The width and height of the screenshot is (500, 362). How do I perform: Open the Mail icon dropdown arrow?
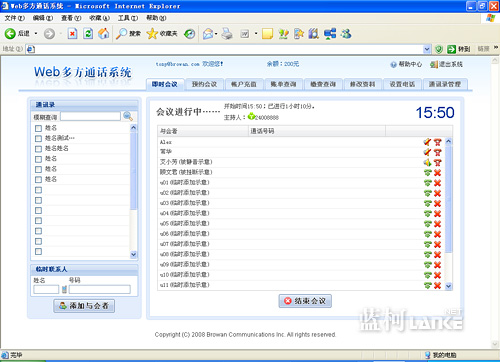point(216,34)
